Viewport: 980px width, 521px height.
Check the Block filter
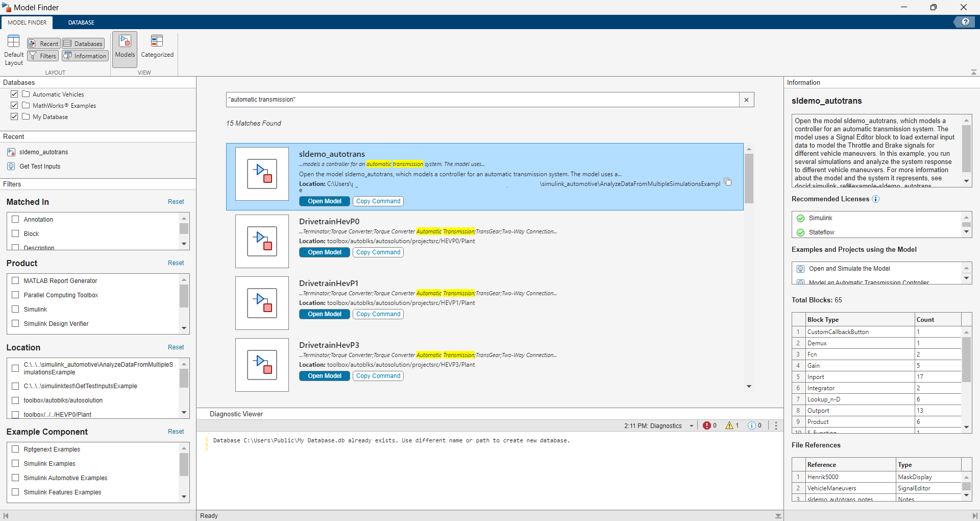tap(15, 233)
